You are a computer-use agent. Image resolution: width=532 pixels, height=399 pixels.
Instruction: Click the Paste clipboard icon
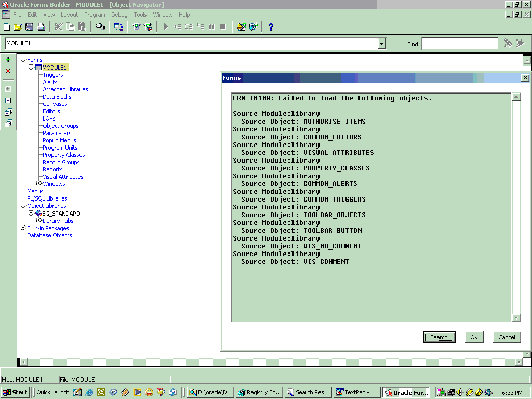coord(82,27)
